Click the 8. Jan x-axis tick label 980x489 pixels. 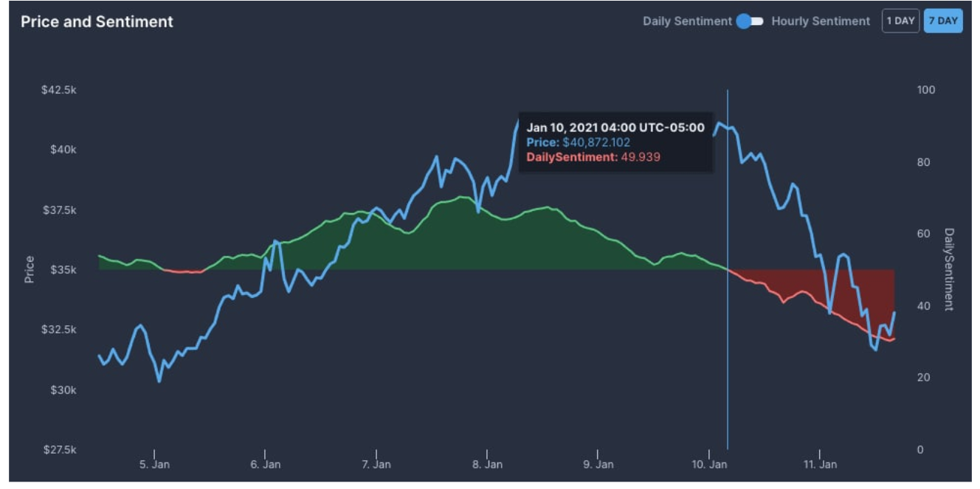pos(487,465)
